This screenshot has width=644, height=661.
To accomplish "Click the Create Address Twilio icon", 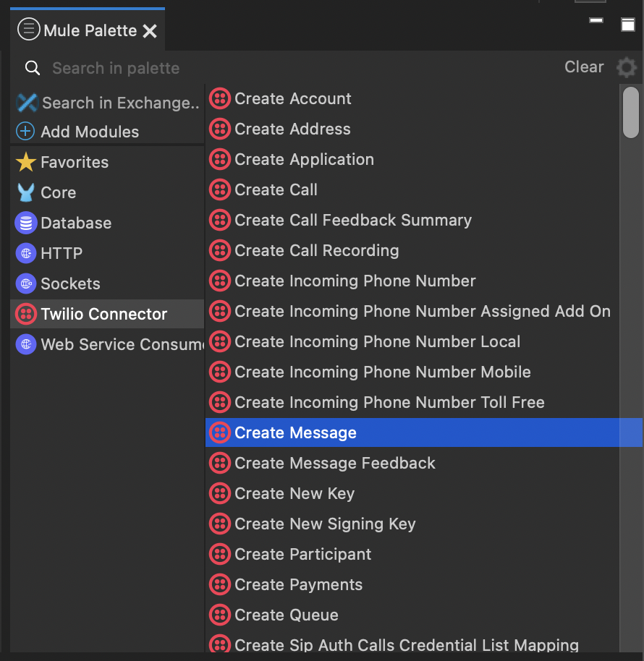I will coord(220,129).
